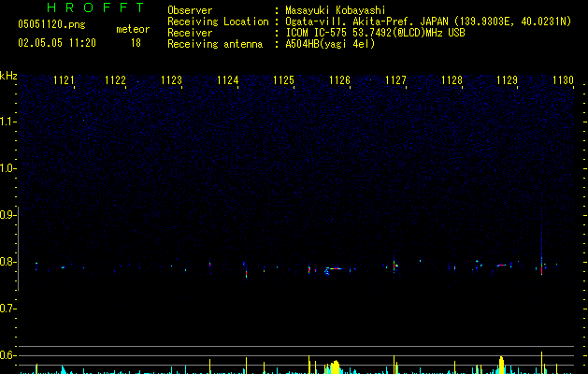588x374 pixels.
Task: Click time marker 1125
Action: pos(283,80)
